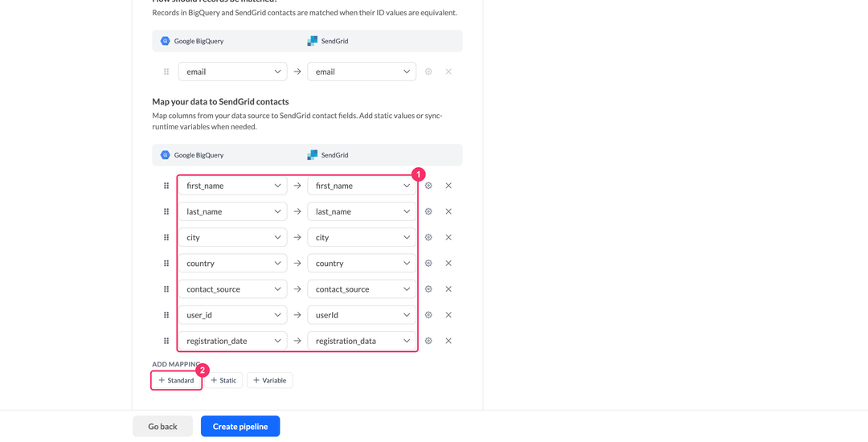868x442 pixels.
Task: Open SendGrid email destination dropdown
Action: [362, 72]
